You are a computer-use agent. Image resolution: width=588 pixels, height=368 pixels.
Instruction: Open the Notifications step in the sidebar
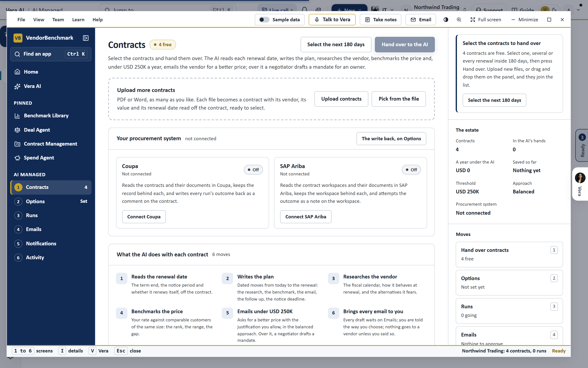pyautogui.click(x=51, y=244)
